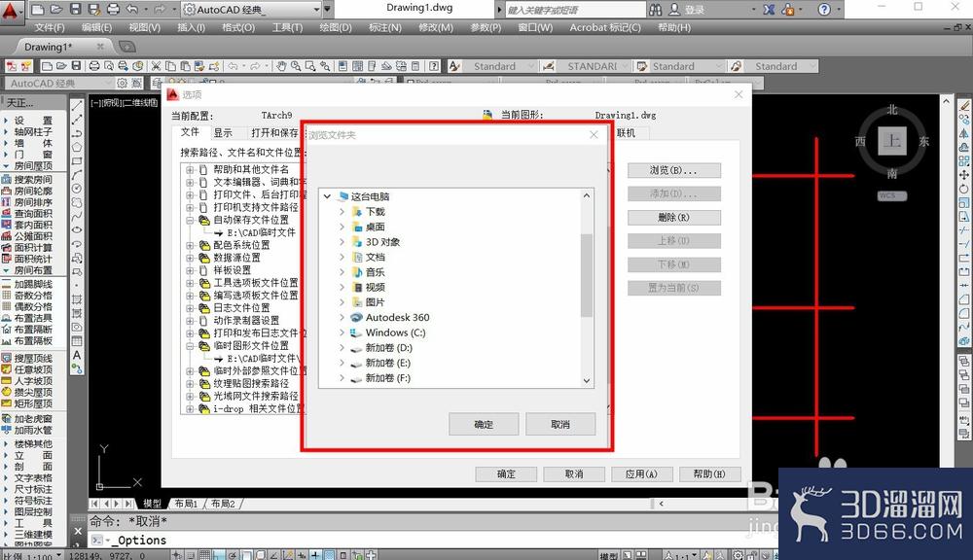Open the 文件(F) menu
The width and height of the screenshot is (973, 560).
coord(49,27)
